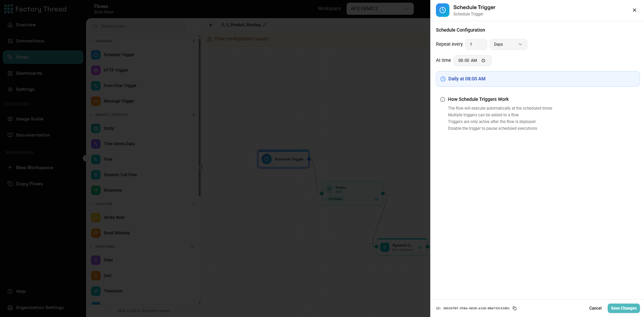
Task: Click the Schedule Trigger node on canvas
Action: tap(283, 159)
